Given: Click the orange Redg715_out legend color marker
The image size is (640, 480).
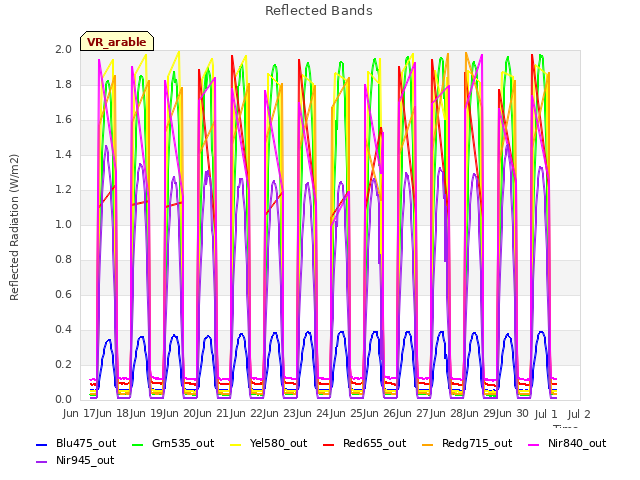Looking at the screenshot, I should click(427, 444).
